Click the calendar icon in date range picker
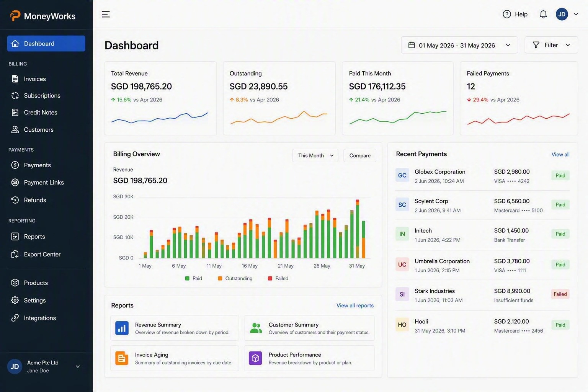This screenshot has width=588, height=392. (x=412, y=45)
